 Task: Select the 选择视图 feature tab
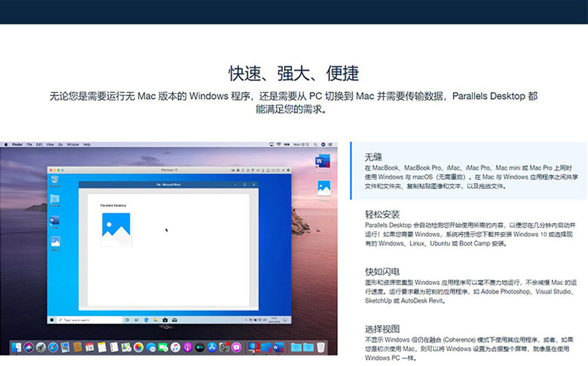470,343
